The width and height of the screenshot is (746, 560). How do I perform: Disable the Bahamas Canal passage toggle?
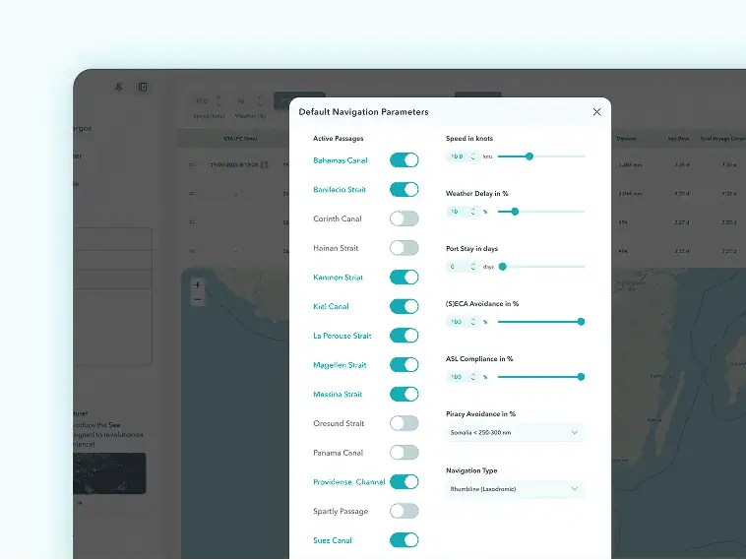(x=404, y=159)
